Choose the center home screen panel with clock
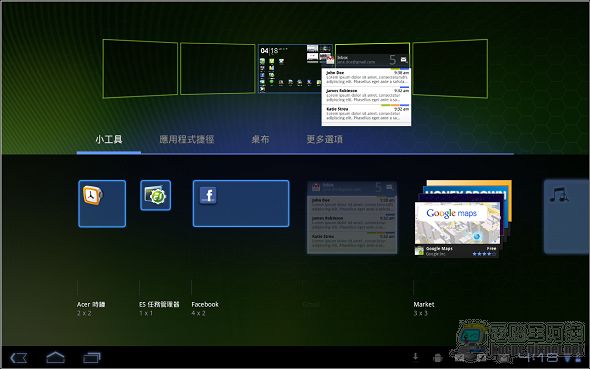 tap(295, 68)
